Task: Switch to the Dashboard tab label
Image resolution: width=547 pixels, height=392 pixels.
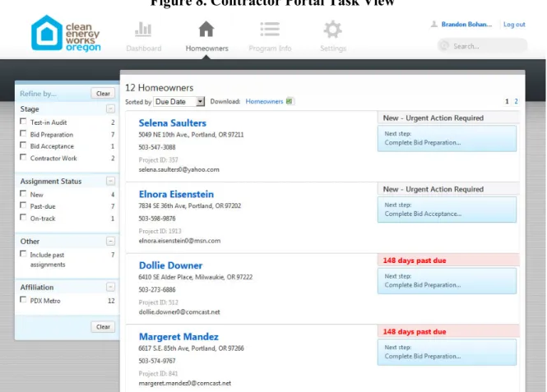Action: tap(144, 48)
